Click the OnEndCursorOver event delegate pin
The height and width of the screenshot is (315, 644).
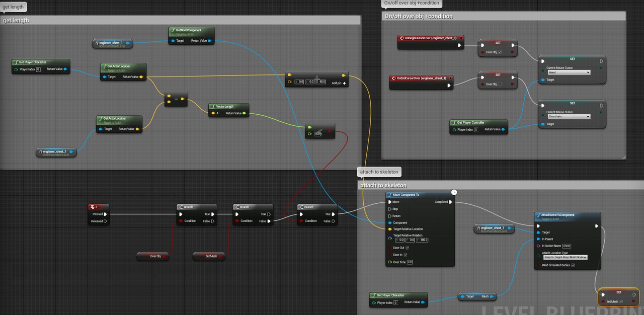click(x=450, y=78)
